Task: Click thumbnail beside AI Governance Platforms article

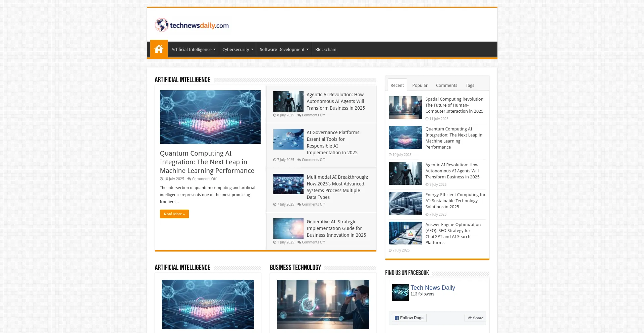Action: 288,140
